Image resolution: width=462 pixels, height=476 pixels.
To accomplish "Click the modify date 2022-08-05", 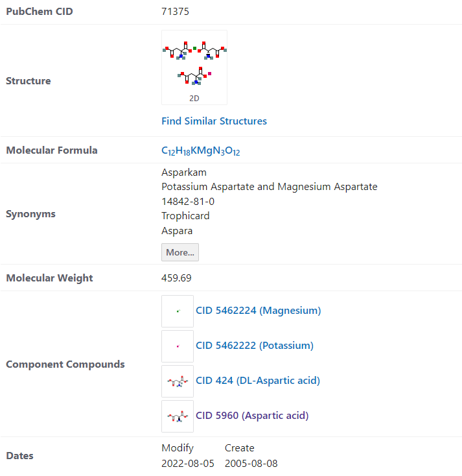I will 188,464.
